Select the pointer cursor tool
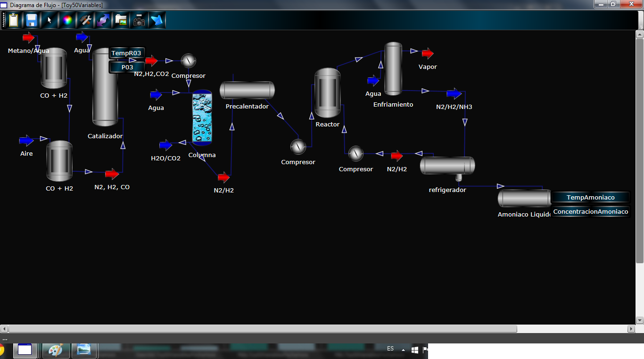644x359 pixels. point(50,20)
